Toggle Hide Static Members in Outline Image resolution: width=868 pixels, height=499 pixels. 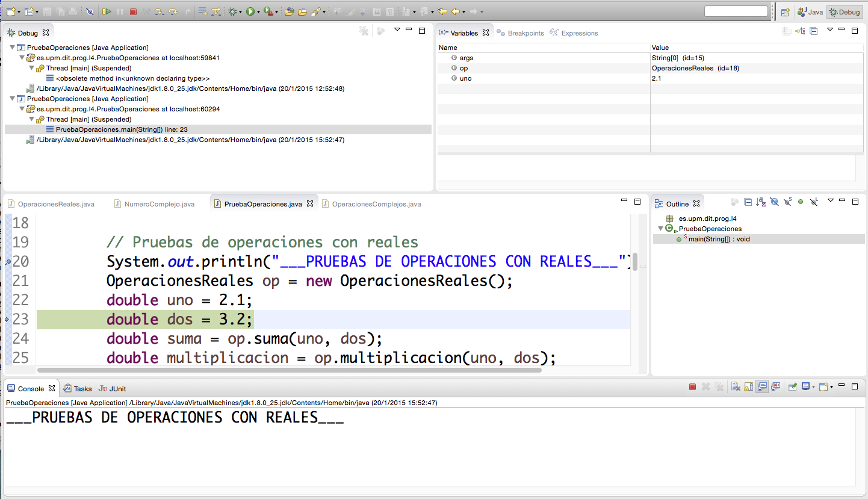click(787, 202)
